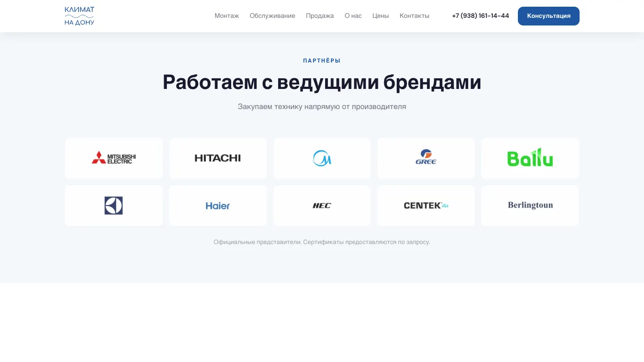The image size is (644, 362).
Task: Open the Berlingtoun brand card
Action: coord(530,206)
